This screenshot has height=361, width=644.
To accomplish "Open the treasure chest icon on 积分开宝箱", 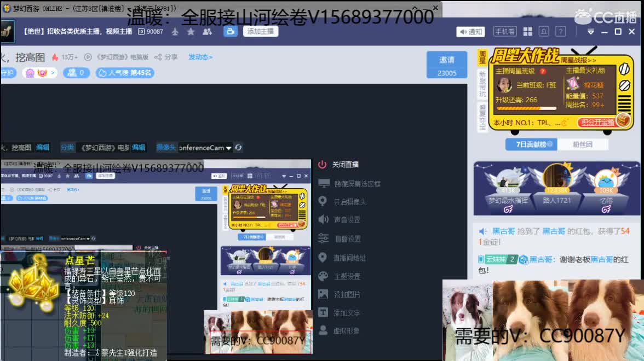I will [x=623, y=120].
